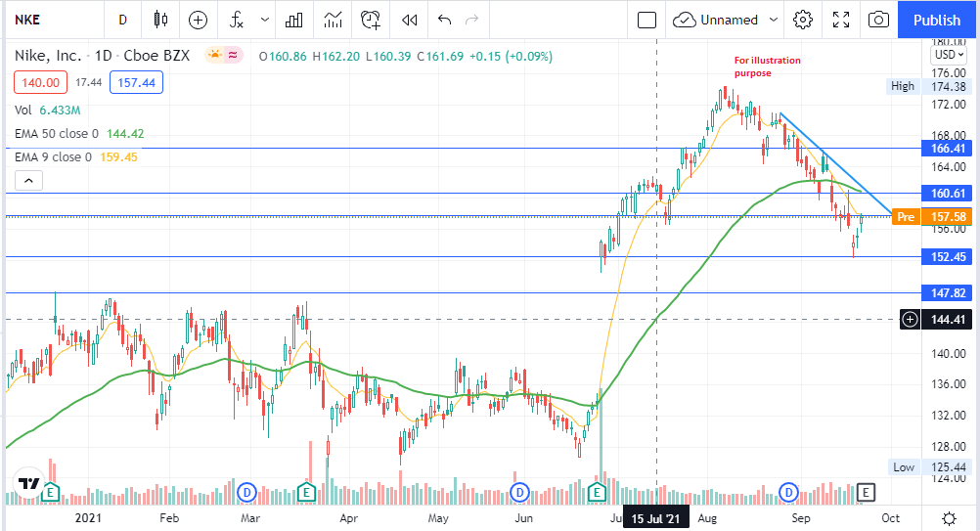The image size is (980, 531).
Task: Enter fullscreen mode
Action: click(841, 20)
